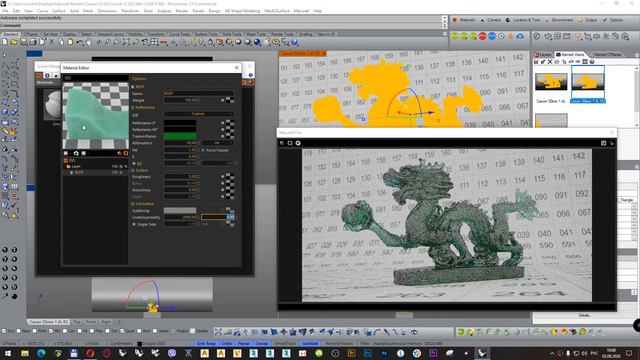Click the light bulb Hide objects icon

pyautogui.click(x=201, y=42)
